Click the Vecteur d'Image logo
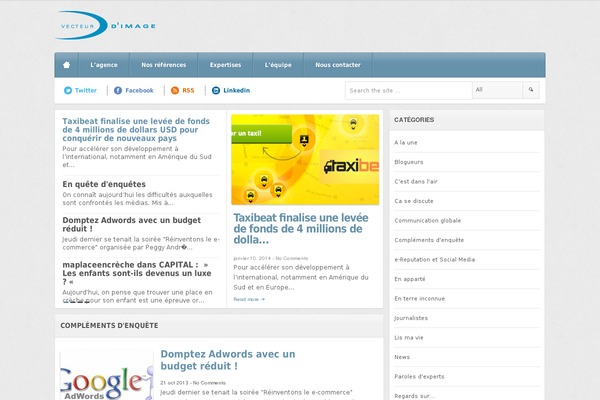This screenshot has height=400, width=600. click(x=106, y=25)
